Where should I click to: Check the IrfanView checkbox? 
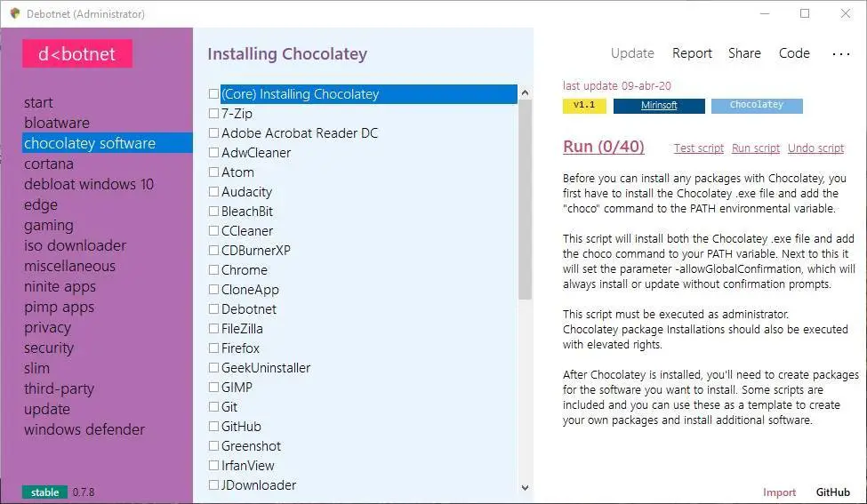(x=213, y=465)
